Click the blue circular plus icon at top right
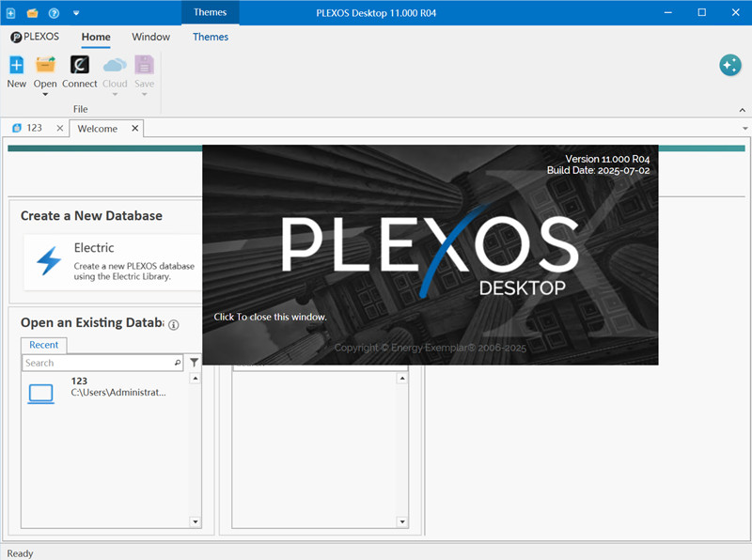The height and width of the screenshot is (560, 752). 730,65
